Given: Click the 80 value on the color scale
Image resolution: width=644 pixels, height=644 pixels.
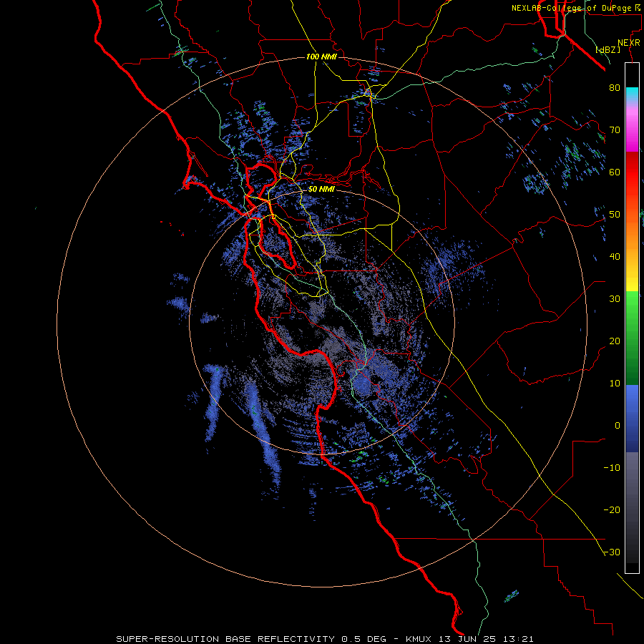Looking at the screenshot, I should pos(615,88).
